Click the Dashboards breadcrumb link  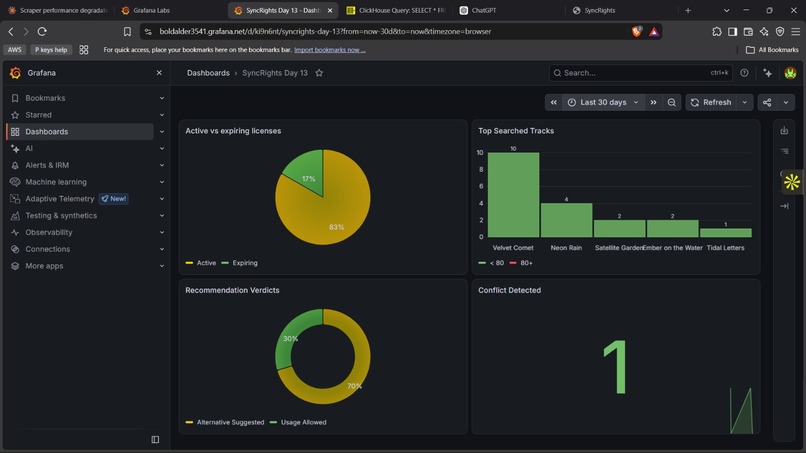[208, 73]
